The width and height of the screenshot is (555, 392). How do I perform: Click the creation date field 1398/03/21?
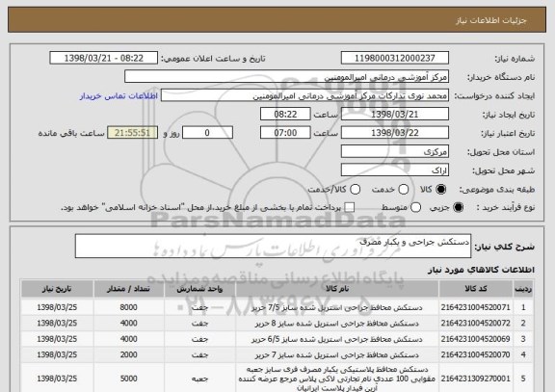395,115
